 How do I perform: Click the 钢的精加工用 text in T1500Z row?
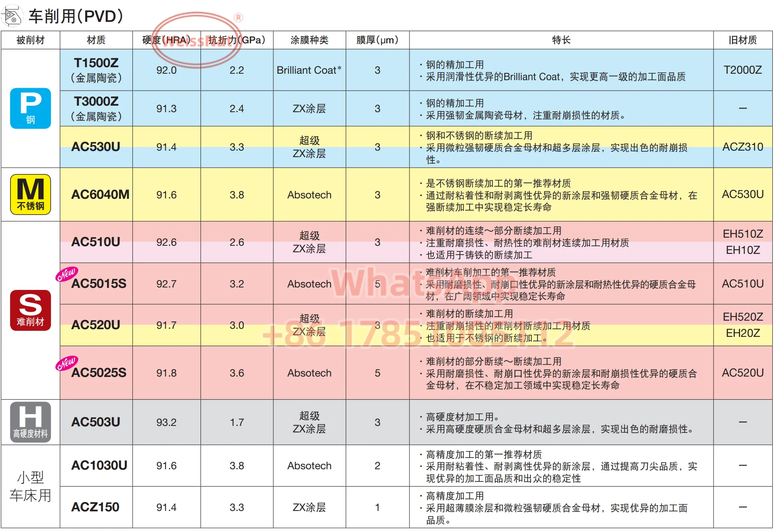pos(455,64)
